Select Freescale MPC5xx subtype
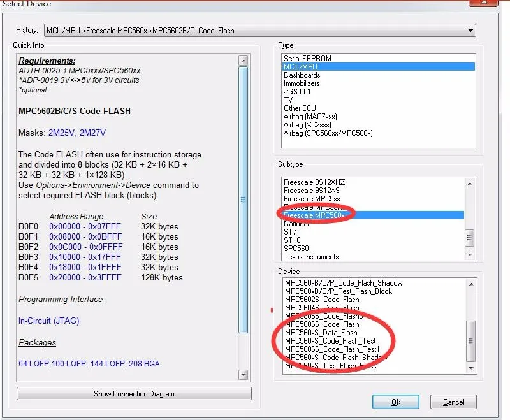This screenshot has height=420, width=510. [373, 199]
